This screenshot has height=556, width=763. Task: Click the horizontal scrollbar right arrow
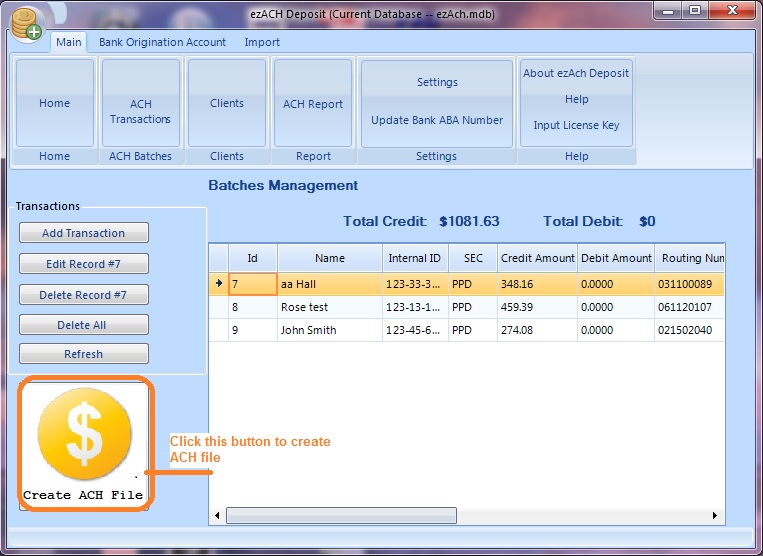[x=715, y=516]
